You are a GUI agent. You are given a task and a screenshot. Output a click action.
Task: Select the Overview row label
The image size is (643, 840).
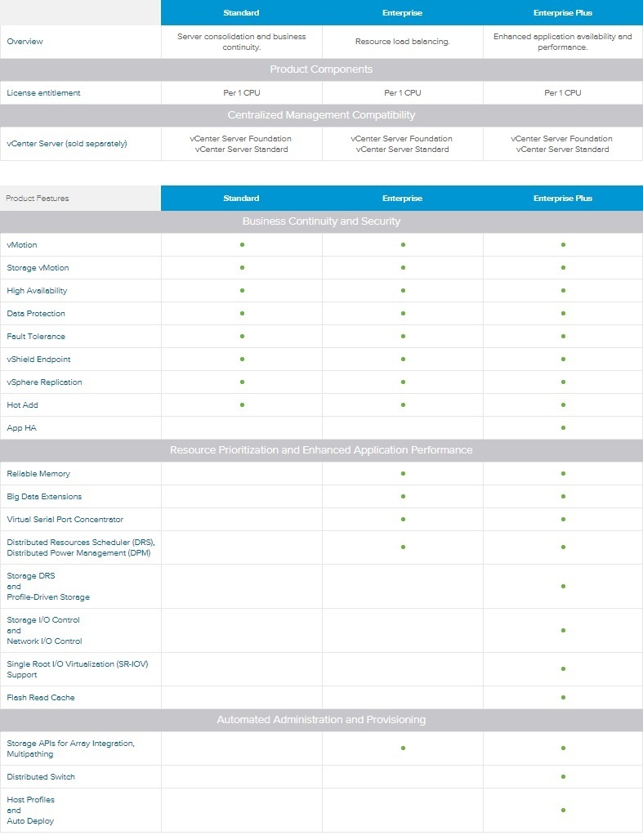coord(25,41)
